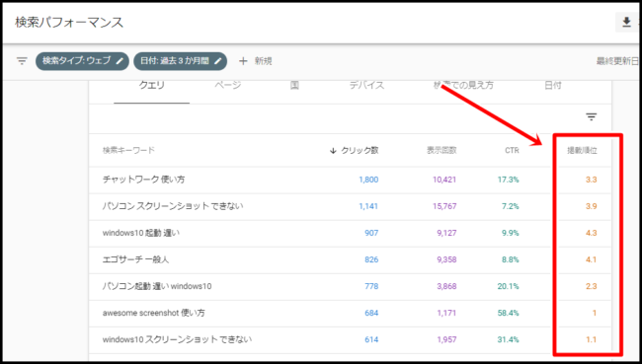
Task: Click the 15,767 impressions value
Action: (x=444, y=206)
